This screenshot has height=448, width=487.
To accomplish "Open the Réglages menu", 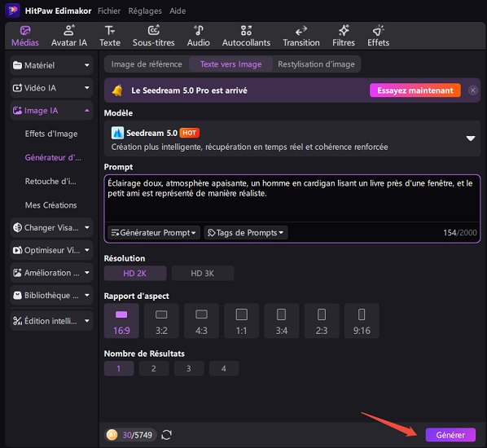I will coord(145,11).
